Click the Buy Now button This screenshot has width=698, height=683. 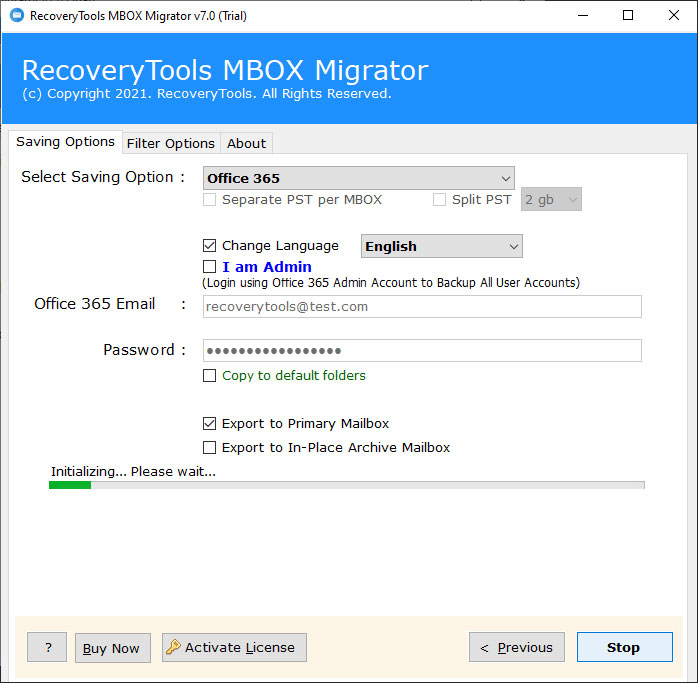click(x=113, y=648)
